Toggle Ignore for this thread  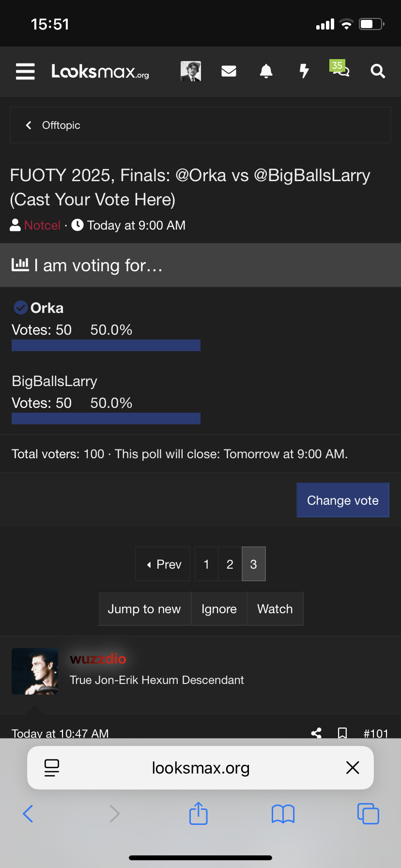(219, 609)
